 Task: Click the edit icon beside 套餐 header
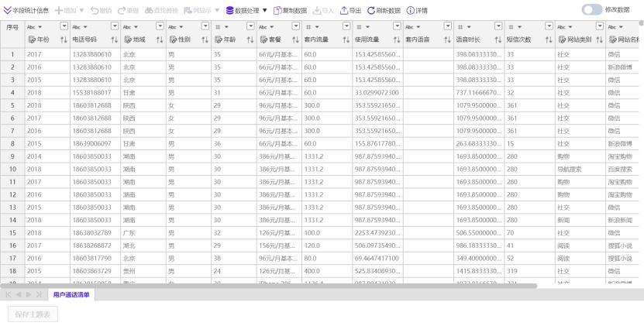click(x=263, y=39)
